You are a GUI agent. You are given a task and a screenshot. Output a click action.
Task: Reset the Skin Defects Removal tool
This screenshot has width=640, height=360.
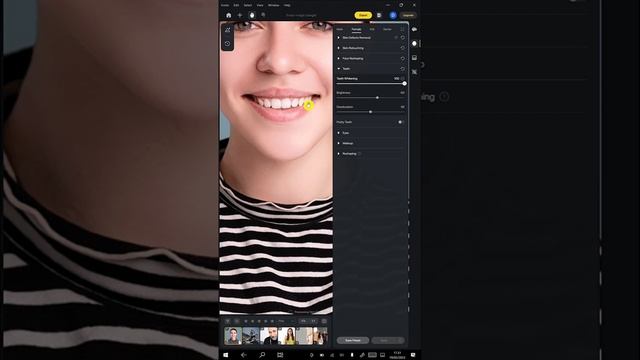[x=403, y=38]
